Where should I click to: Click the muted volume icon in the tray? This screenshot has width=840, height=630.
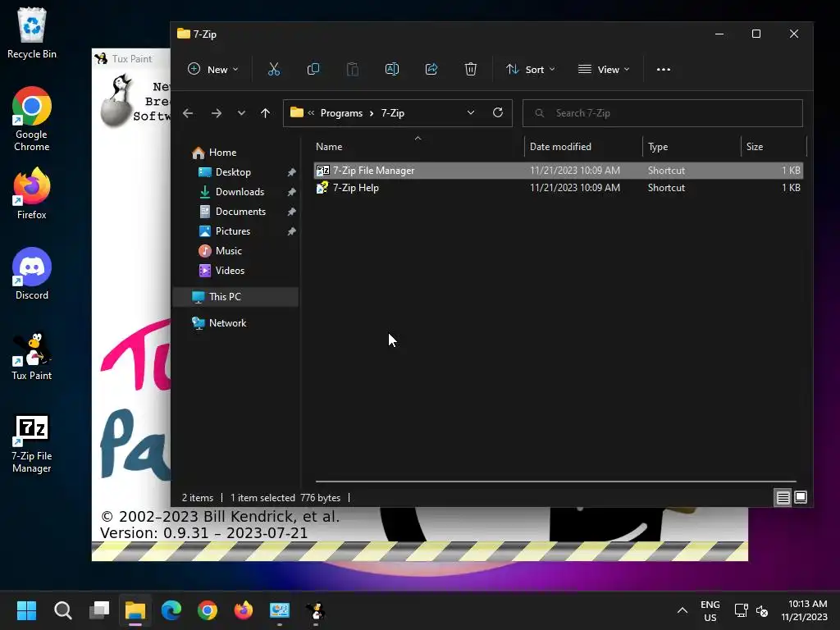[761, 610]
